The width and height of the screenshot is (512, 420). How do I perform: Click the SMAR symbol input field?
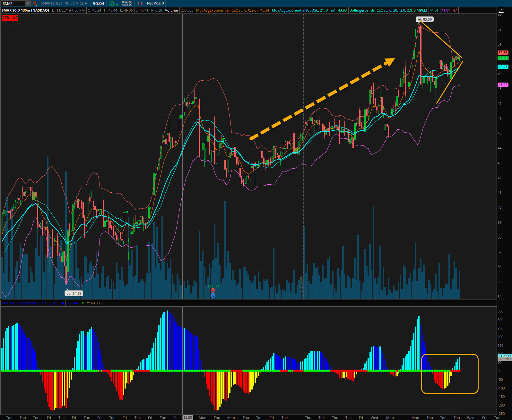(13, 3)
